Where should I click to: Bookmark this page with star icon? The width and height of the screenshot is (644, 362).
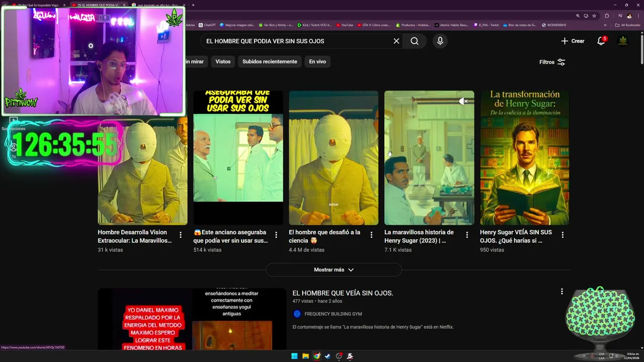(x=594, y=16)
